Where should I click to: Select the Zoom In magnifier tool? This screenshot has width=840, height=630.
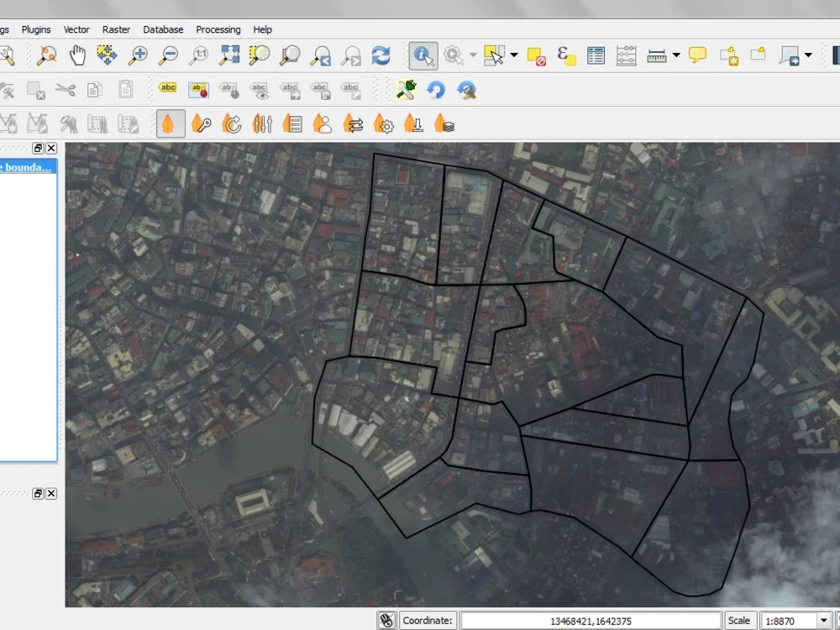click(x=139, y=55)
